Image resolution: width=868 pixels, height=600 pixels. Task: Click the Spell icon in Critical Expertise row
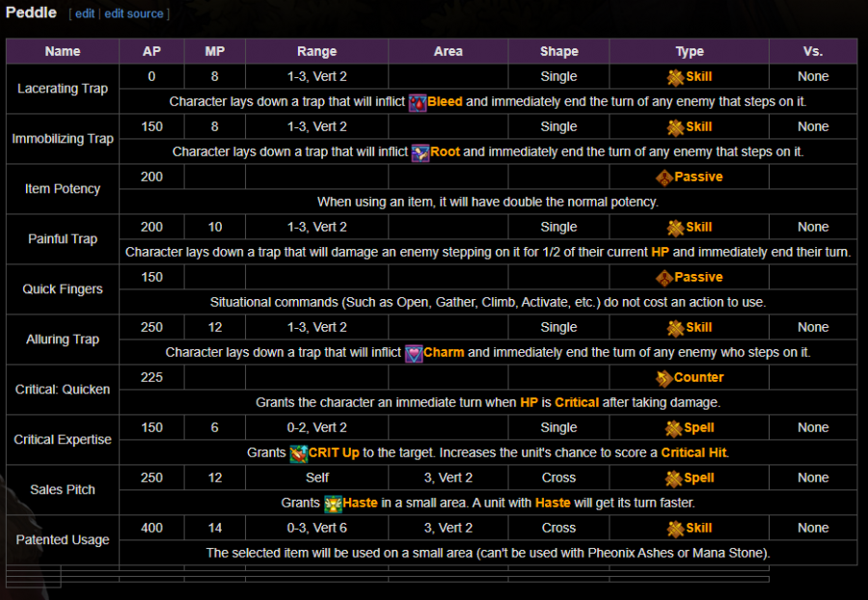pyautogui.click(x=674, y=428)
